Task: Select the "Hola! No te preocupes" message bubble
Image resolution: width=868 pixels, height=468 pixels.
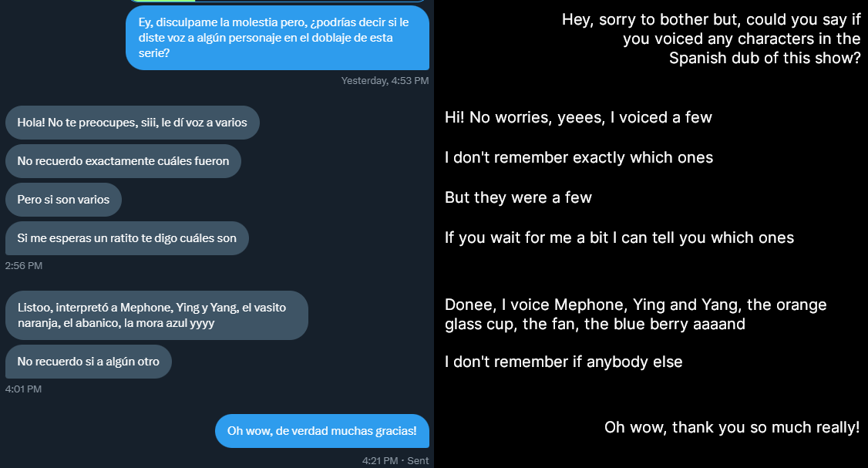Action: (x=132, y=123)
